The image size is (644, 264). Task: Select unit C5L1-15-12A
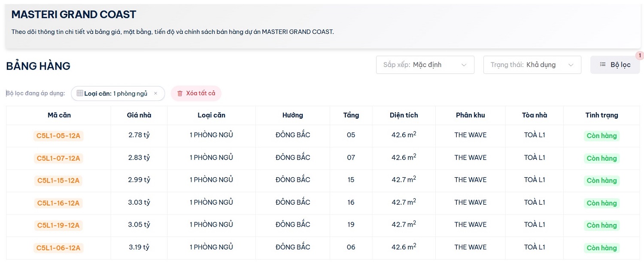pos(58,181)
